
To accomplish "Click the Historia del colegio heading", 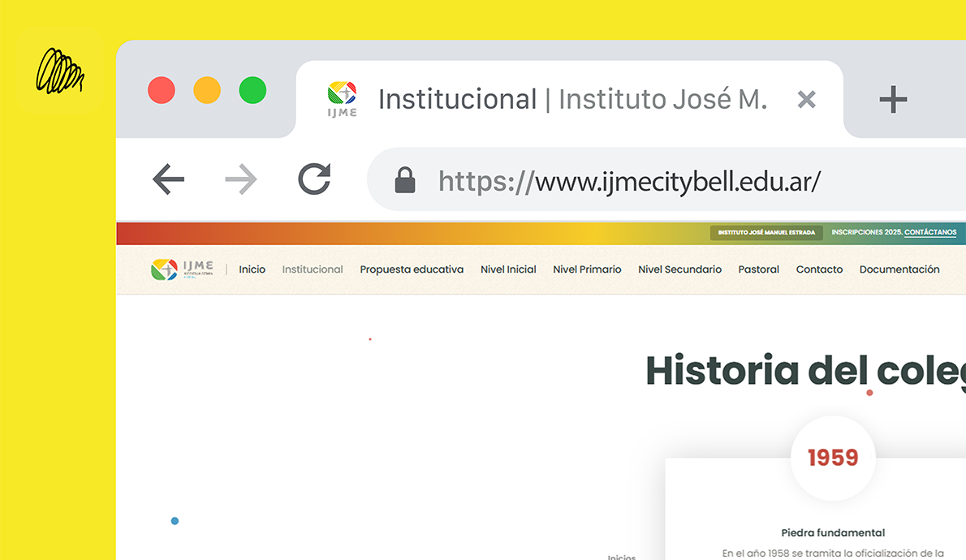I will pos(806,371).
